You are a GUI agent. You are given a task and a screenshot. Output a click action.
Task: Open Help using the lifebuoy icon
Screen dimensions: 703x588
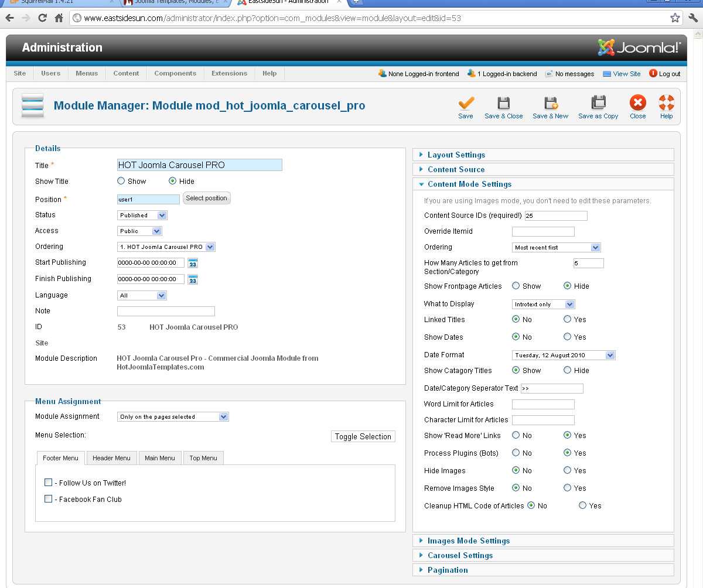point(667,103)
